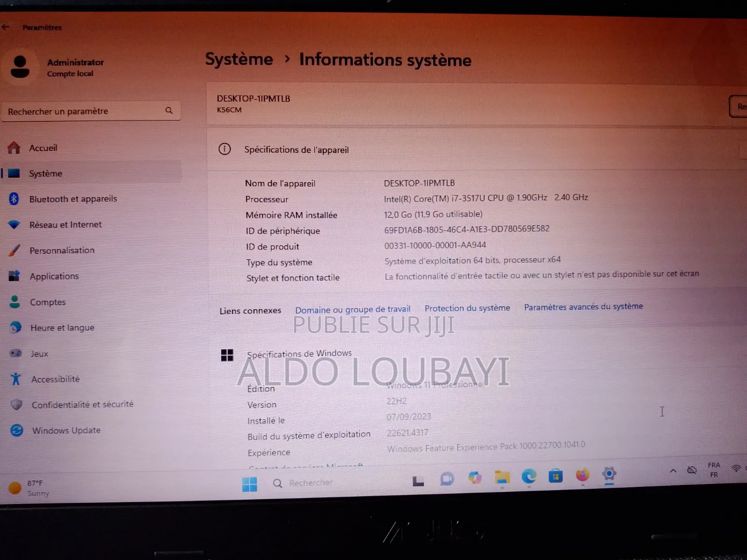Click the Windows Update sync icon
This screenshot has height=560, width=747.
pyautogui.click(x=17, y=430)
